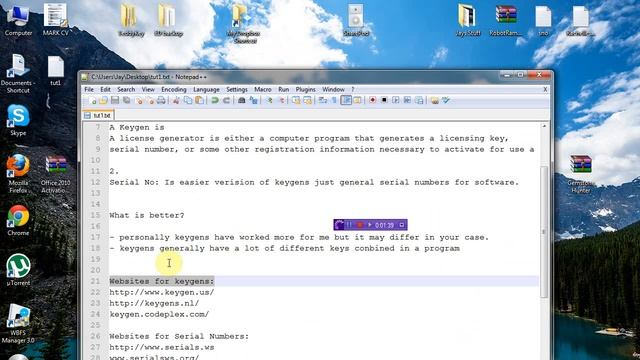Click the Zoom Out toolbar icon

[x=282, y=100]
